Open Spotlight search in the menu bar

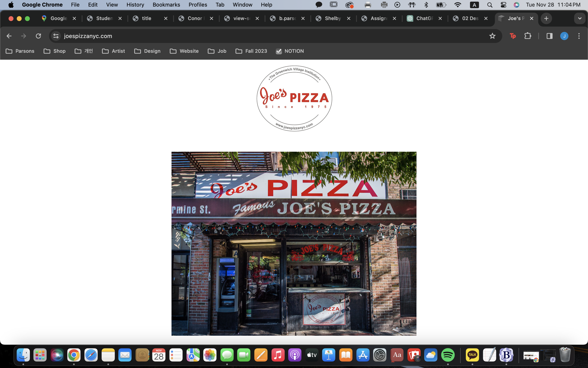(x=490, y=5)
